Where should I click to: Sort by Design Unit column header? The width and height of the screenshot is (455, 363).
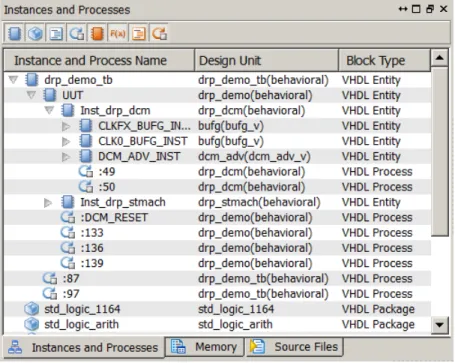tap(267, 60)
